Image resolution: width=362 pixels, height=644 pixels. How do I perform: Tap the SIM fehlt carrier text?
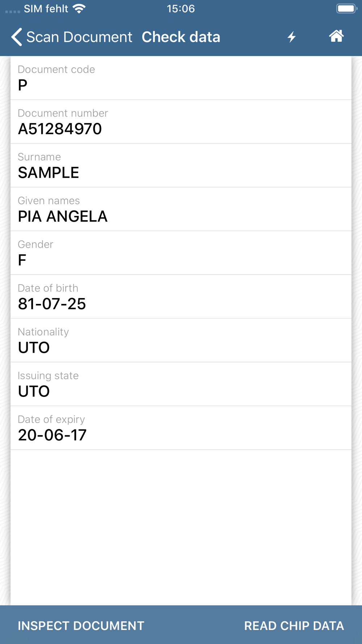pos(46,9)
